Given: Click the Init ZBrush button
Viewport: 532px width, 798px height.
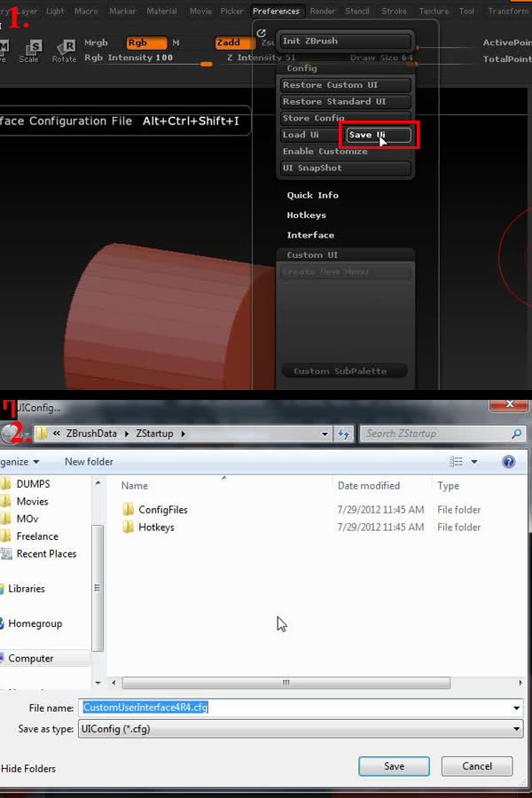Looking at the screenshot, I should [x=346, y=41].
